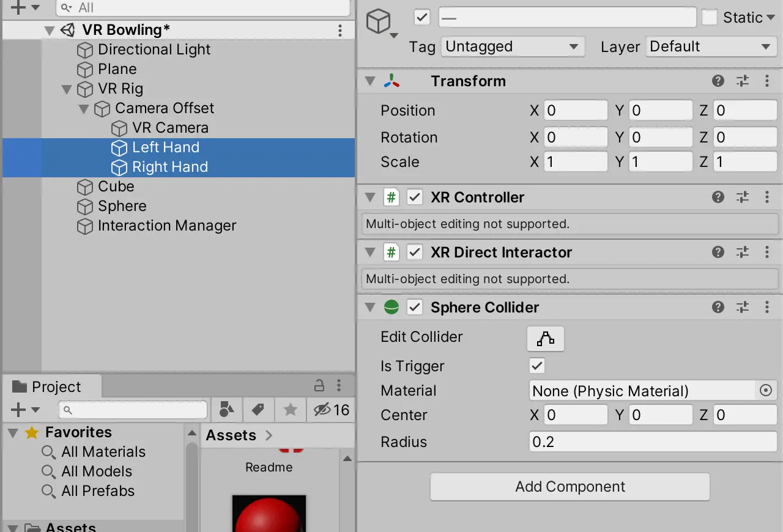The image size is (783, 532).
Task: Select Directional Light object
Action: tap(154, 50)
